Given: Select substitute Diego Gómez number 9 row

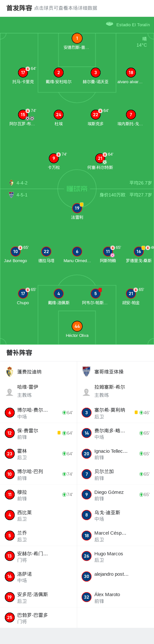Looking at the screenshot, I should pyautogui.click(x=115, y=495).
